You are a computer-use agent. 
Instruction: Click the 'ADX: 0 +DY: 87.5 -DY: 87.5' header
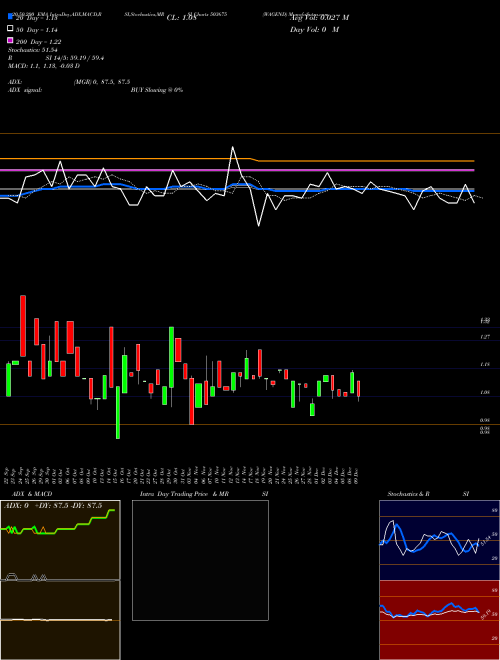point(53,506)
